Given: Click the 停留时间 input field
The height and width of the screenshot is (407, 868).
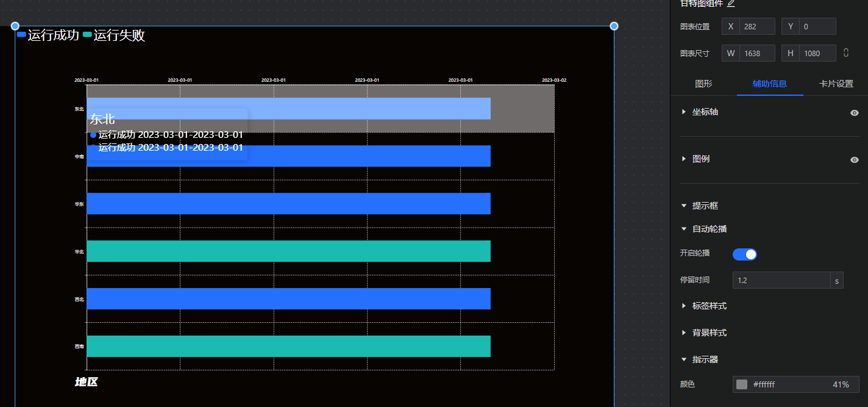Looking at the screenshot, I should tap(781, 281).
